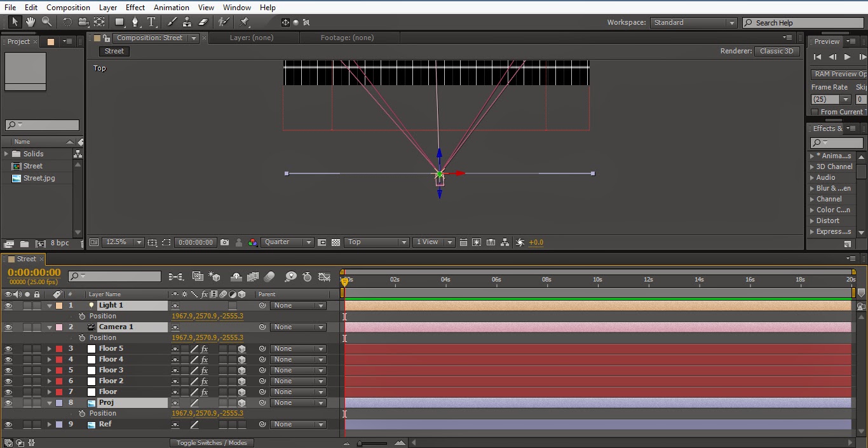Open the Animation menu

coord(170,7)
